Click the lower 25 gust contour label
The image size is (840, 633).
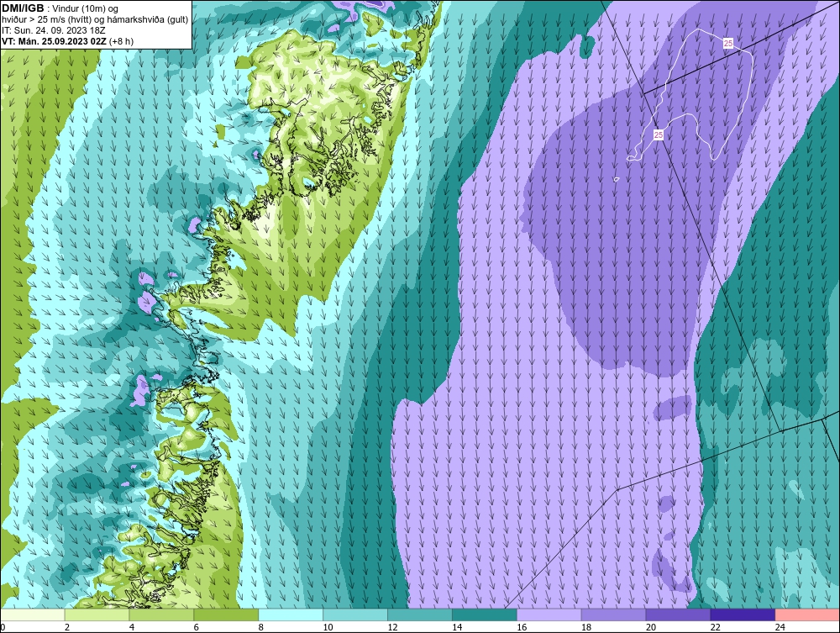[659, 135]
